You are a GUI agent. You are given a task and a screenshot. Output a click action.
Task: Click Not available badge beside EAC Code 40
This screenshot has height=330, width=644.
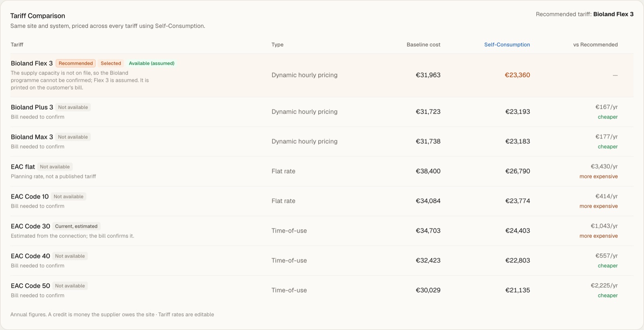point(70,256)
